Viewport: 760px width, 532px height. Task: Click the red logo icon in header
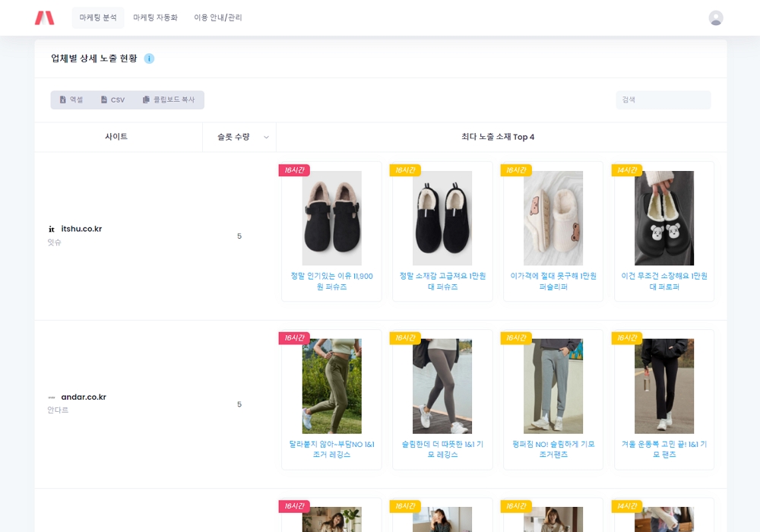[x=44, y=17]
